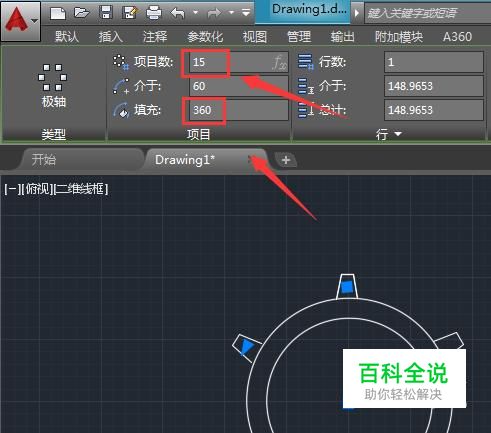This screenshot has width=491, height=433.
Task: Click the row 介于 field showing 148.9653
Action: tap(434, 86)
